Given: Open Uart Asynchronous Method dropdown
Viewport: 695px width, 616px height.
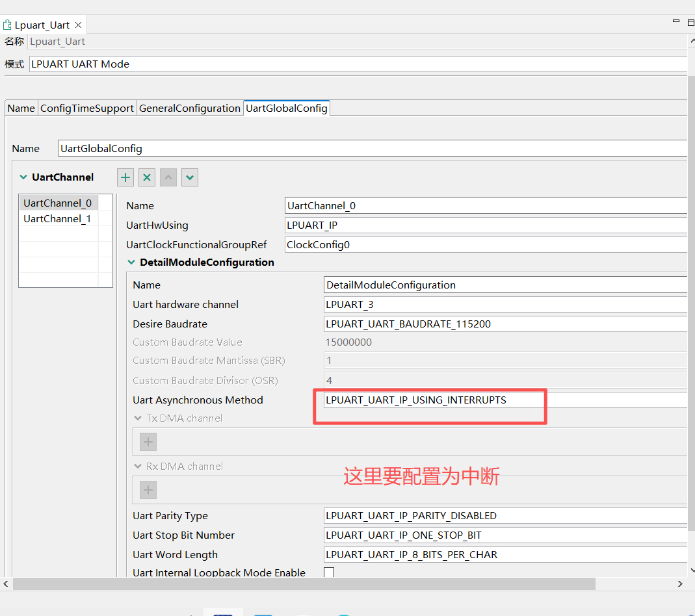Looking at the screenshot, I should click(505, 400).
